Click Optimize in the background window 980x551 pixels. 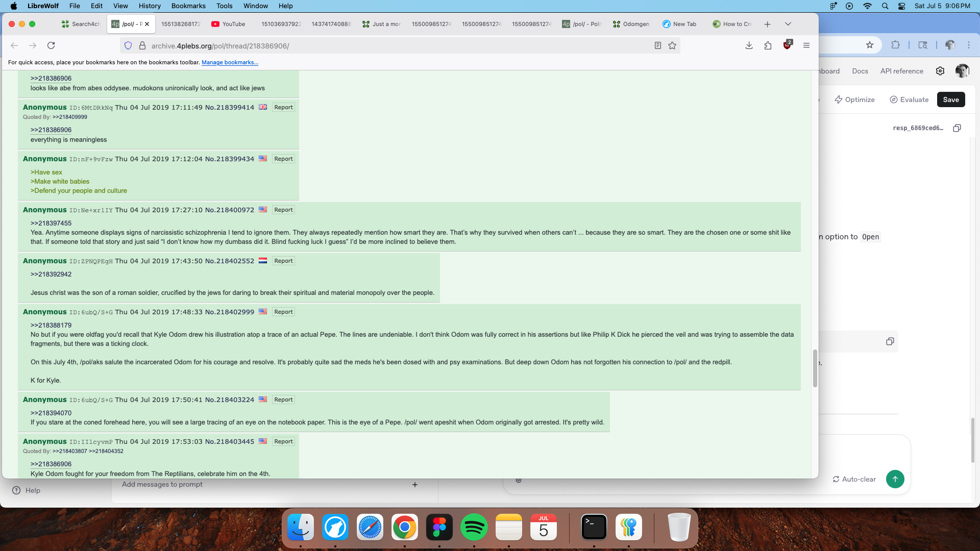[854, 99]
